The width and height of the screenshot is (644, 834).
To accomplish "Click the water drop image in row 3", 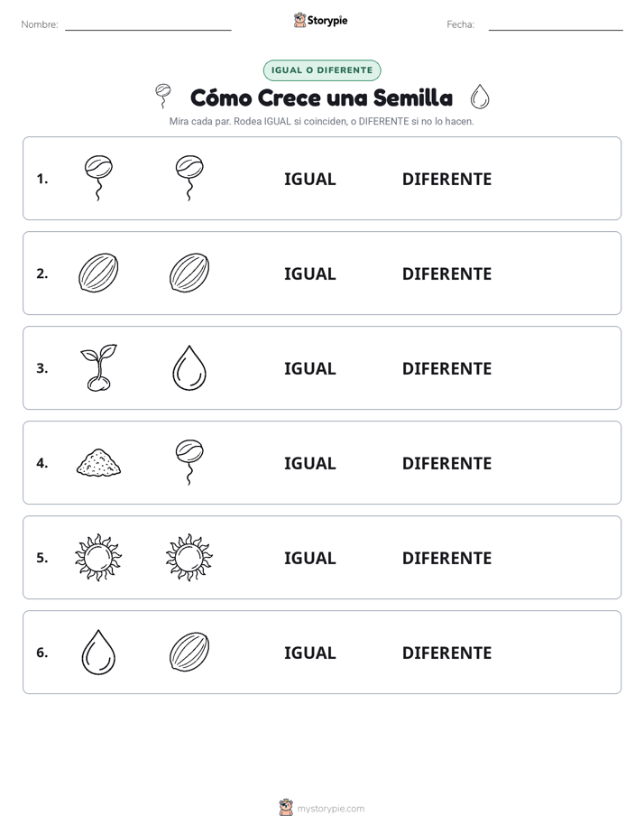I will pyautogui.click(x=189, y=368).
